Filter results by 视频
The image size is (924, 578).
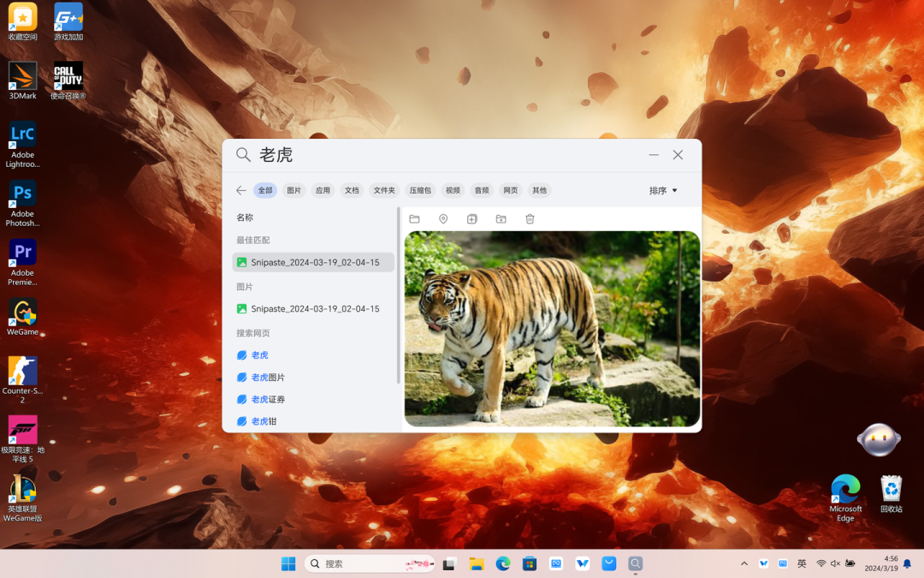(453, 190)
